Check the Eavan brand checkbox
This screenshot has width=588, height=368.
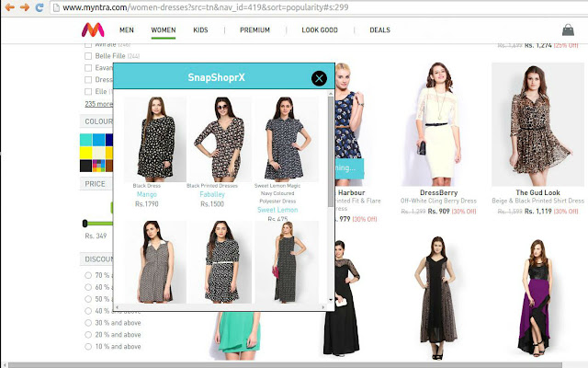pos(88,68)
